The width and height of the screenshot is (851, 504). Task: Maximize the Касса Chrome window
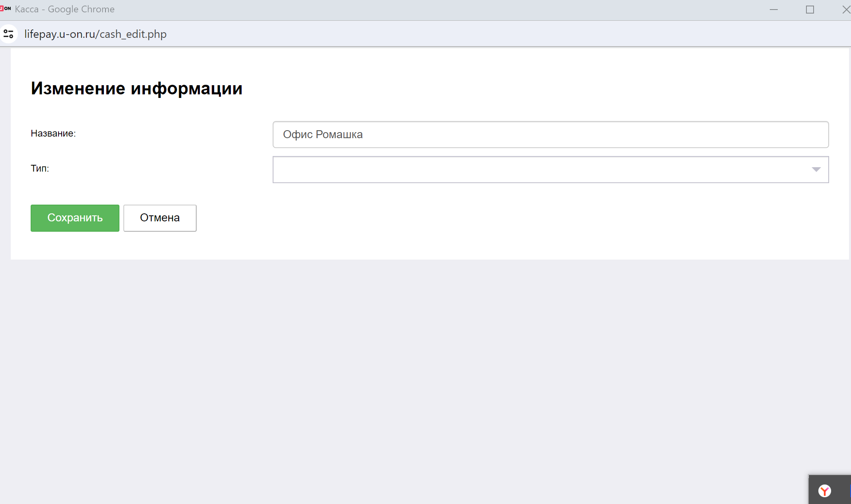pos(810,10)
